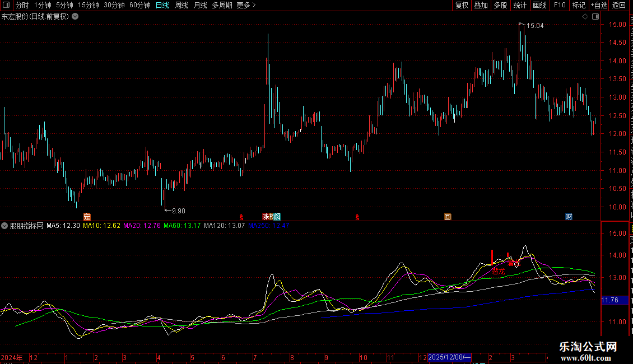The width and height of the screenshot is (633, 364).
Task: Click the 2024年 year label on time axis
Action: tap(12, 358)
